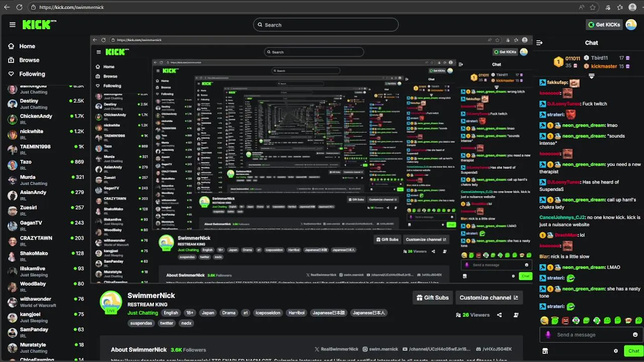Expand the gift leaderboard arrow
Screen dimensions: 644x362
click(592, 76)
